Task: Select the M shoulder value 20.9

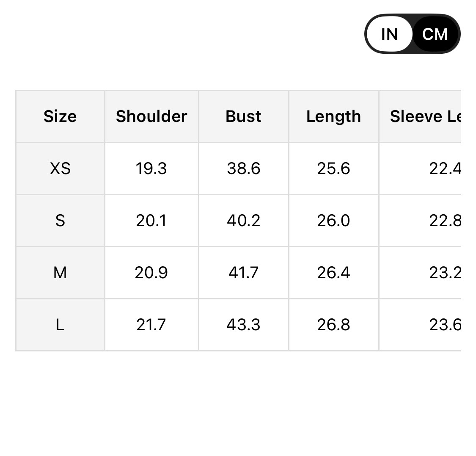Action: click(151, 273)
